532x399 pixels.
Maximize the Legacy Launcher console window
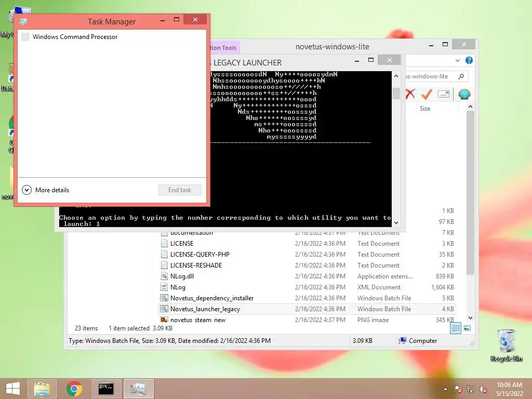click(371, 60)
